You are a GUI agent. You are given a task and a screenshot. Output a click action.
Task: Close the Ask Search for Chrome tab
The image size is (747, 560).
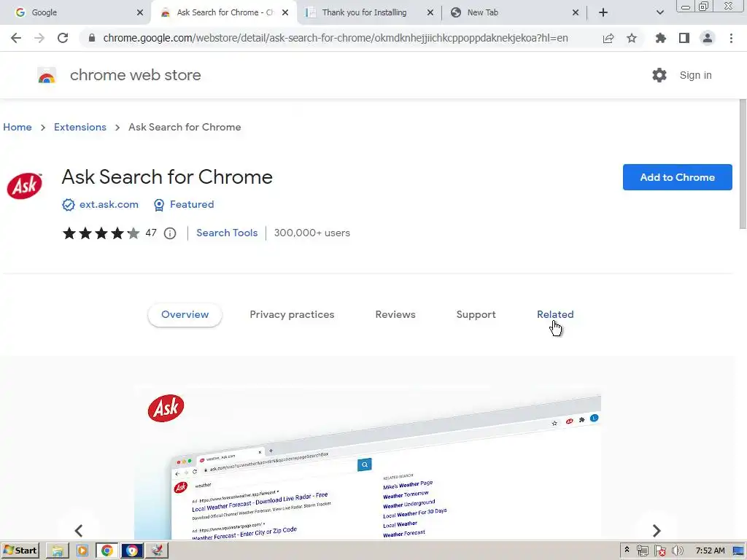tap(285, 12)
